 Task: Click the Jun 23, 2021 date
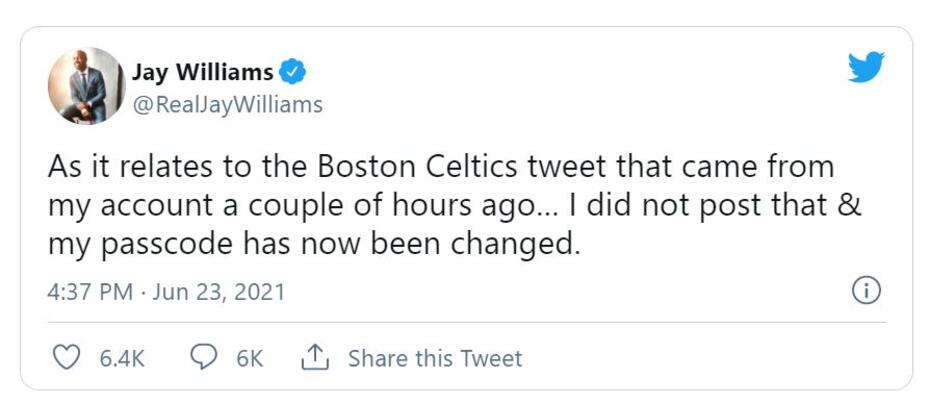click(224, 292)
